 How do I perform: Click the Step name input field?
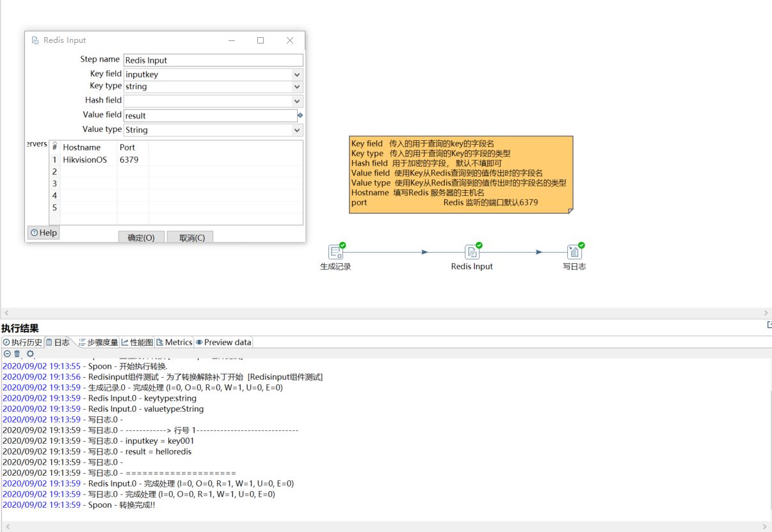point(213,60)
